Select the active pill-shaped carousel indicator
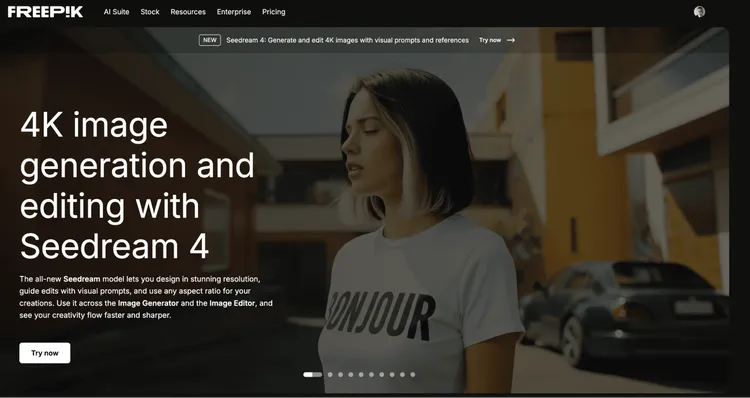The width and height of the screenshot is (750, 398). click(313, 375)
